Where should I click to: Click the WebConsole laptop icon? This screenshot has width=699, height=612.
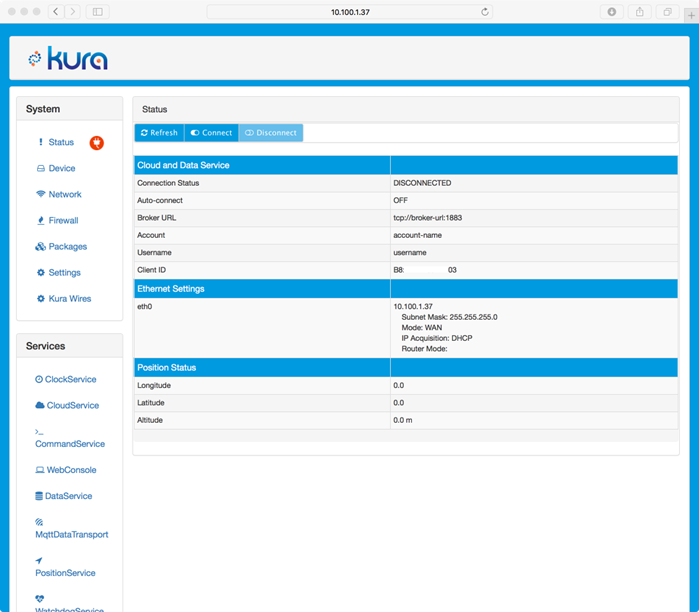coord(40,470)
